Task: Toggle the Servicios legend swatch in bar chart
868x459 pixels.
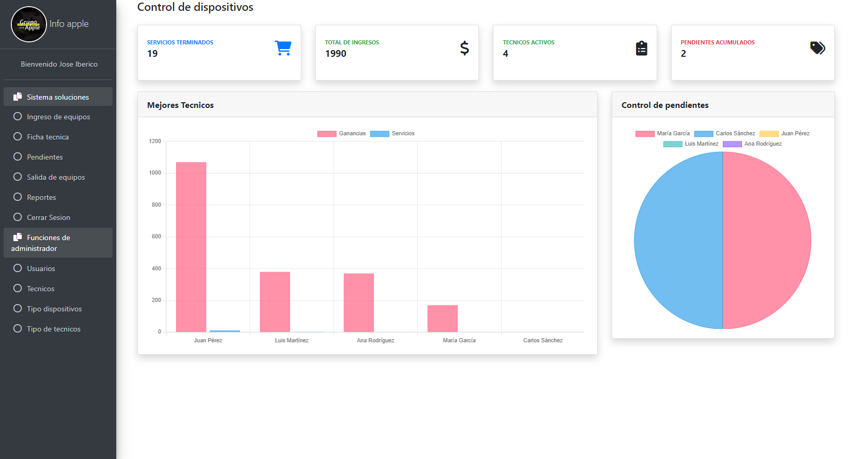Action: pyautogui.click(x=380, y=134)
